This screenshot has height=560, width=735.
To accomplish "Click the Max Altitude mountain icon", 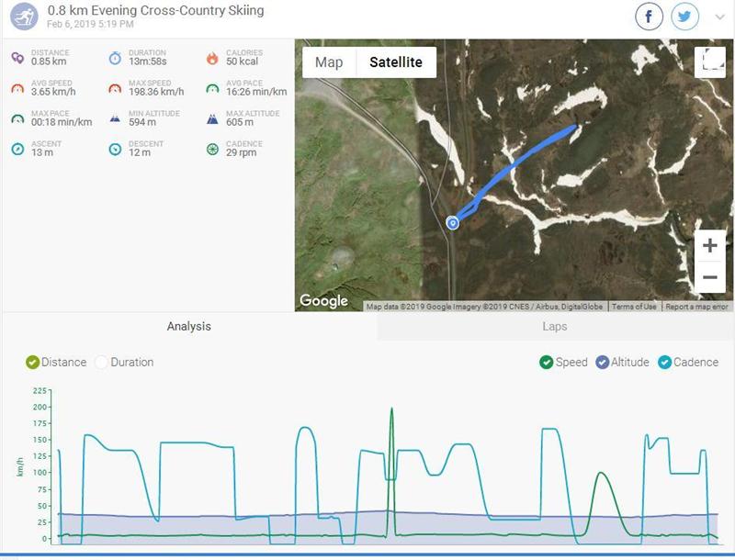I will 212,119.
